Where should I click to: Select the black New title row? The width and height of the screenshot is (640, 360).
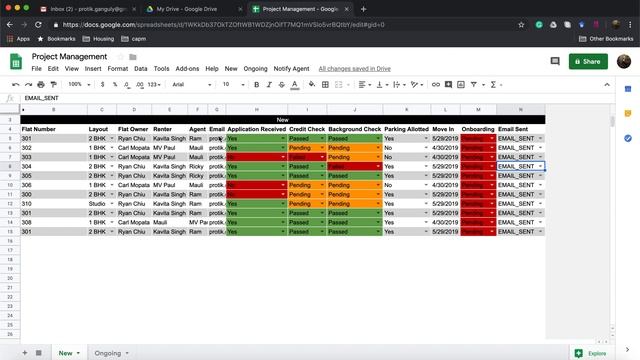pos(282,120)
